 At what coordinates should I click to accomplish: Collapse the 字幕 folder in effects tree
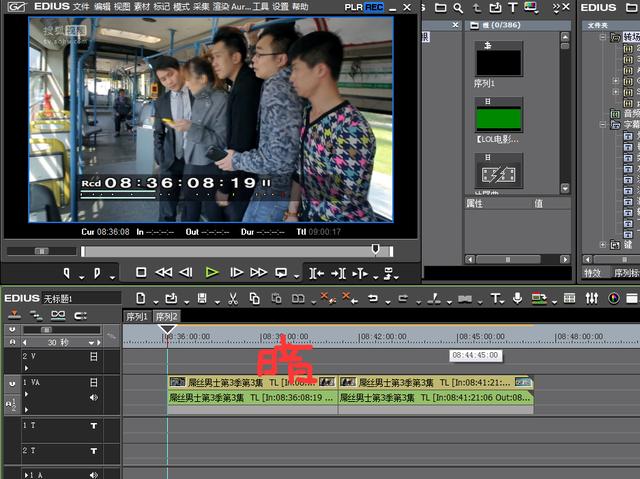pyautogui.click(x=602, y=124)
